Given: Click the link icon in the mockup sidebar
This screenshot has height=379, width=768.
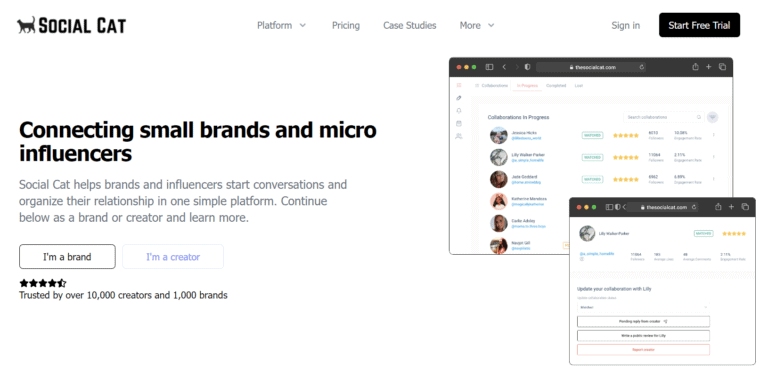Looking at the screenshot, I should pyautogui.click(x=459, y=98).
